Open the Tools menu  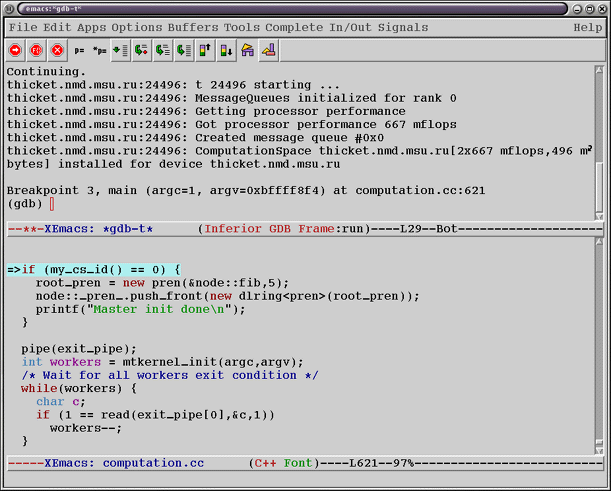pyautogui.click(x=242, y=27)
